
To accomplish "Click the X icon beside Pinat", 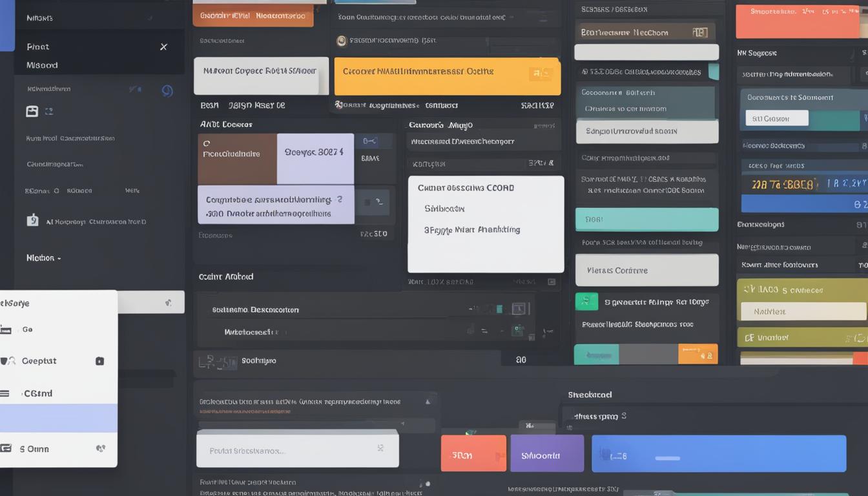I will 163,46.
